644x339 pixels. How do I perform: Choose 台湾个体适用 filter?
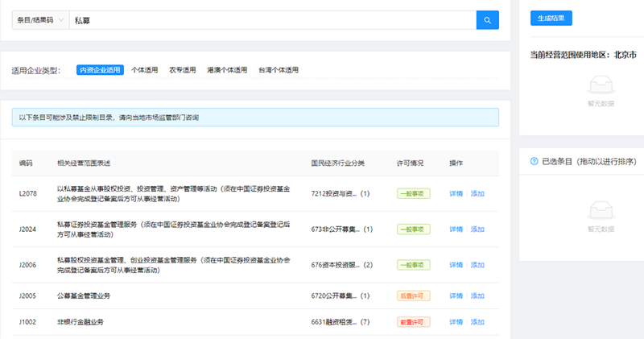point(279,70)
